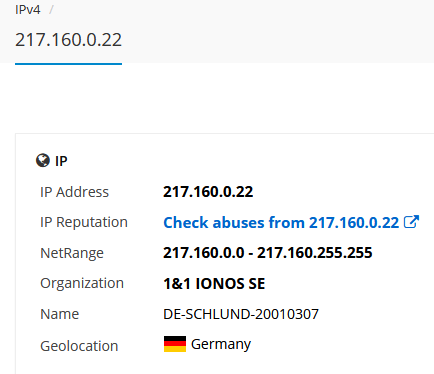Select the 217.160.0.22 tab heading
Screen dimensions: 434x374
click(x=68, y=40)
